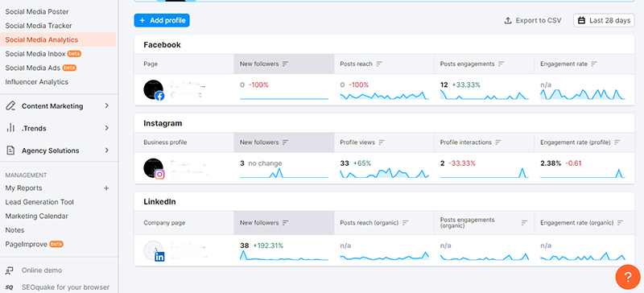Sort Instagram Engagement rate (profile) icon
The image size is (644, 293).
coord(617,142)
